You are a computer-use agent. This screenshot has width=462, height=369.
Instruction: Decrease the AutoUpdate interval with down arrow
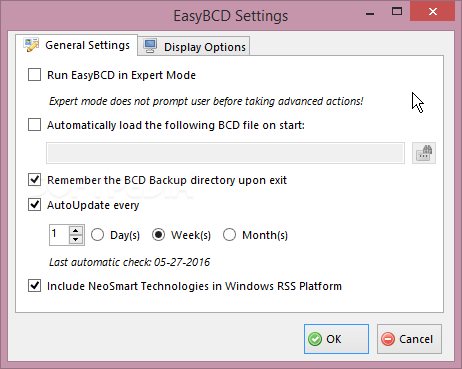coord(76,239)
